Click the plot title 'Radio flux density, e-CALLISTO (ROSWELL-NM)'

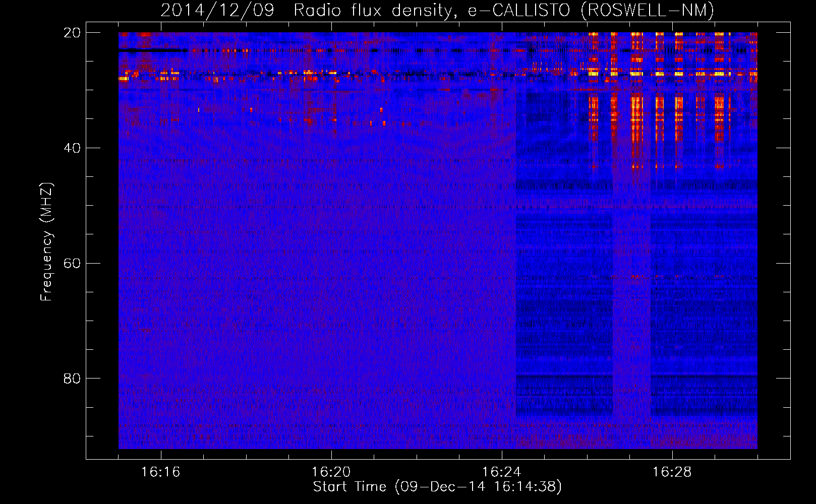(x=504, y=10)
